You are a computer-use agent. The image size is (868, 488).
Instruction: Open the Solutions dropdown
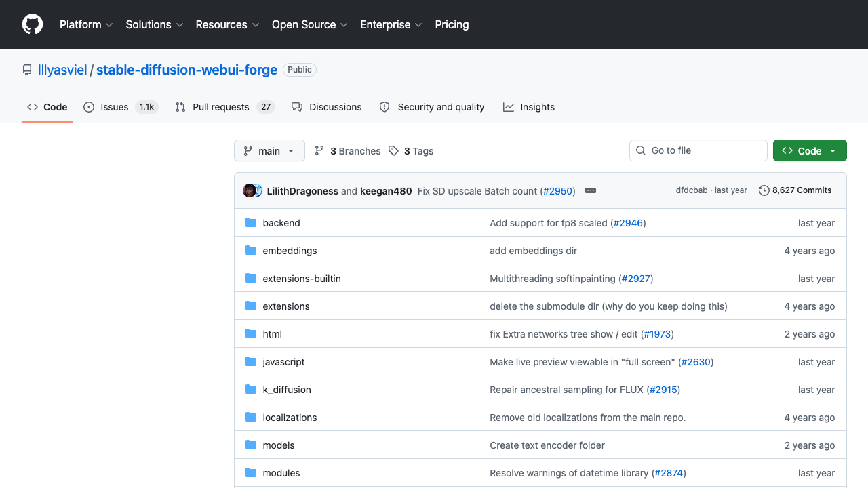155,24
